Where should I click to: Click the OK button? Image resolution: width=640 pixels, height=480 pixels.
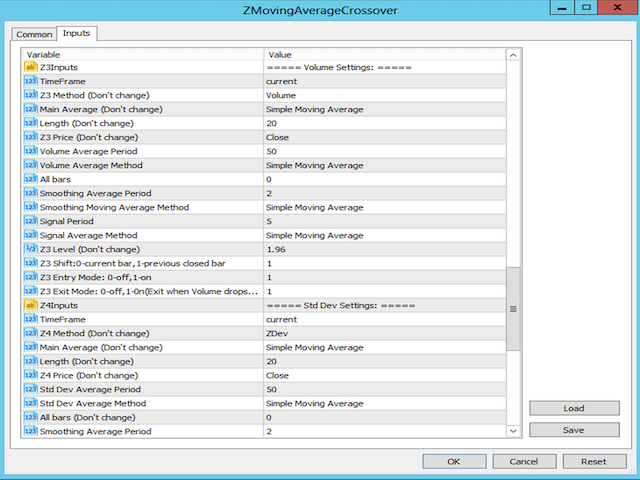click(x=454, y=462)
